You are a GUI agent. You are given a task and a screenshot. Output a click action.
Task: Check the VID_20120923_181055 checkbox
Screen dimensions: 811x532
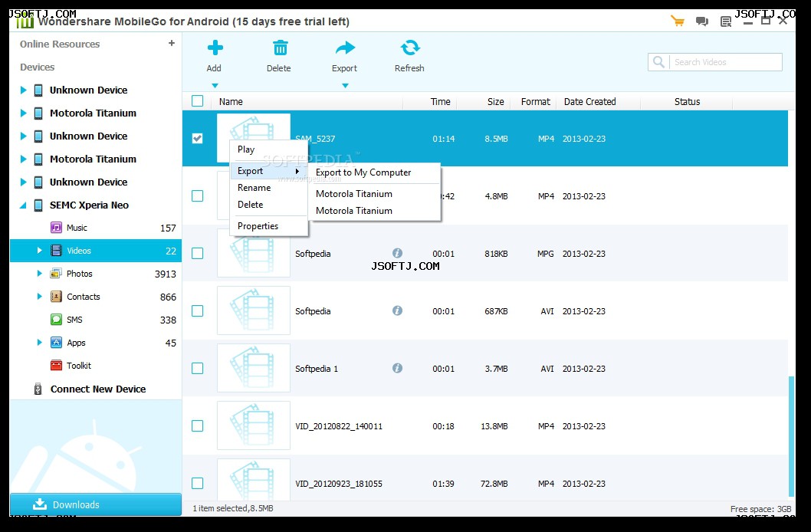198,483
